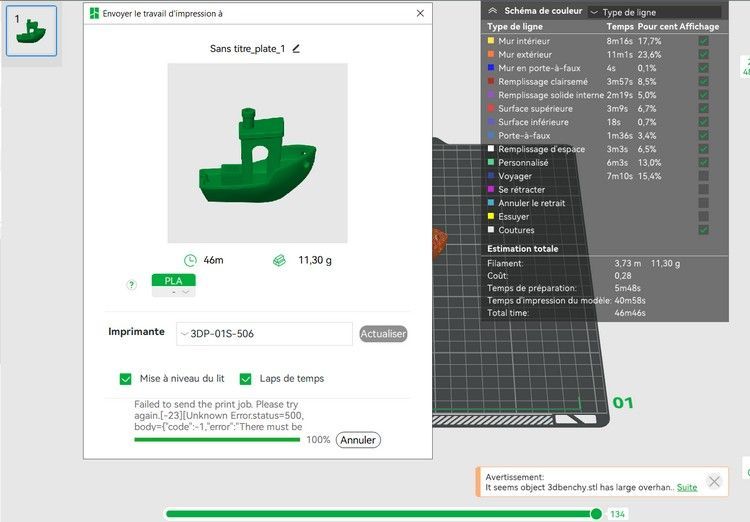Viewport: 750px width, 522px height.
Task: Toggle Mise à niveau du lit checkbox
Action: 125,379
